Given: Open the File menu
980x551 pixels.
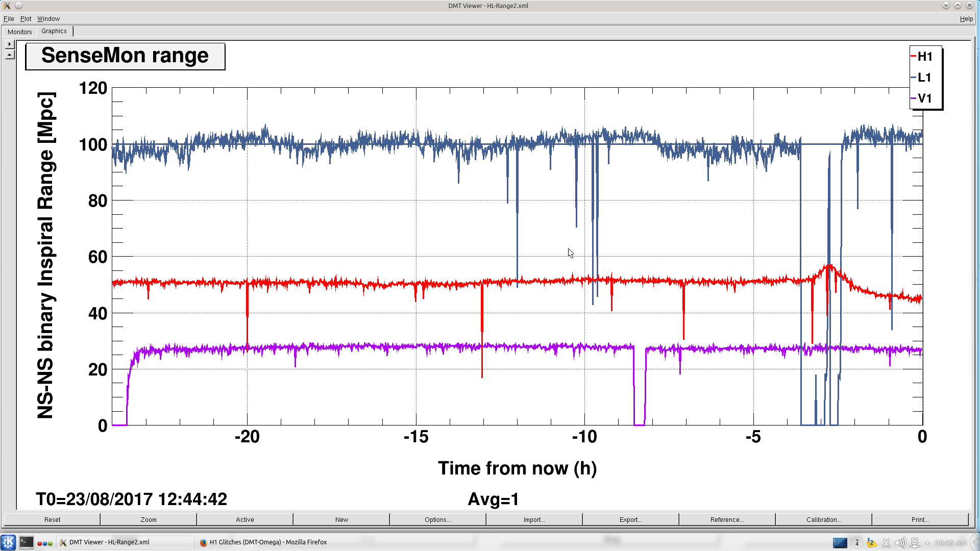Looking at the screenshot, I should 9,18.
